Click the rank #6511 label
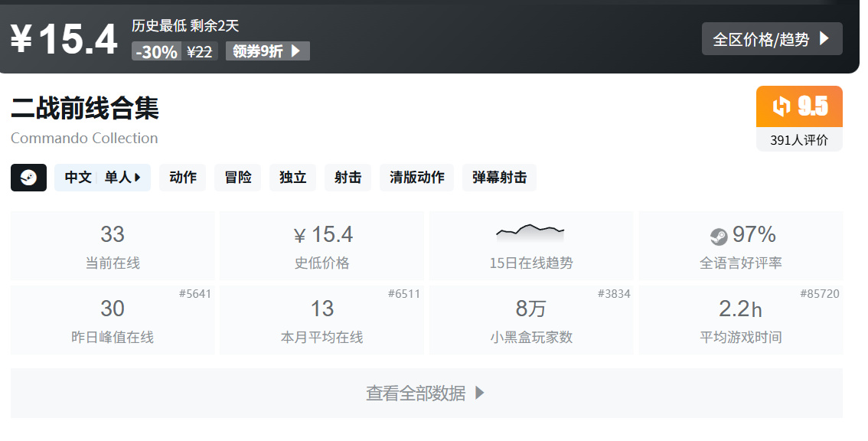The image size is (868, 441). click(404, 294)
